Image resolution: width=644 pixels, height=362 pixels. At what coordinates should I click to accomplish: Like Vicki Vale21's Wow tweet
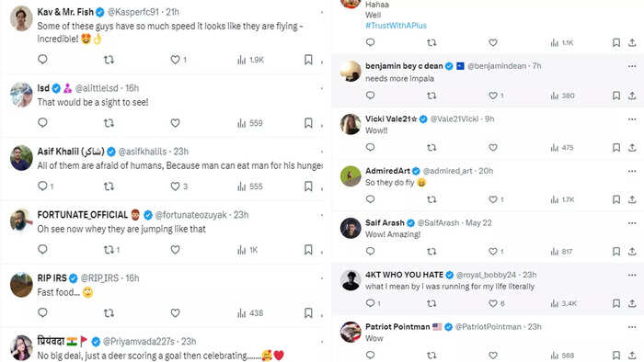coord(493,148)
